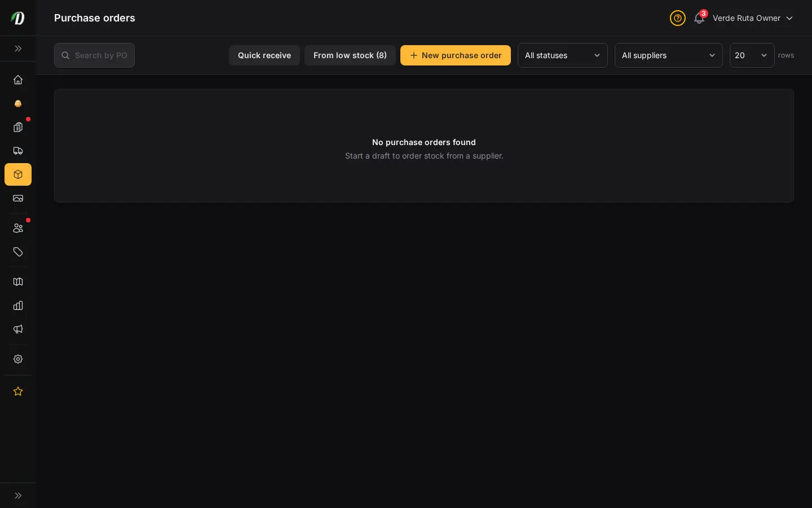Open the megaphone marketing icon
The width and height of the screenshot is (812, 508).
[x=18, y=329]
